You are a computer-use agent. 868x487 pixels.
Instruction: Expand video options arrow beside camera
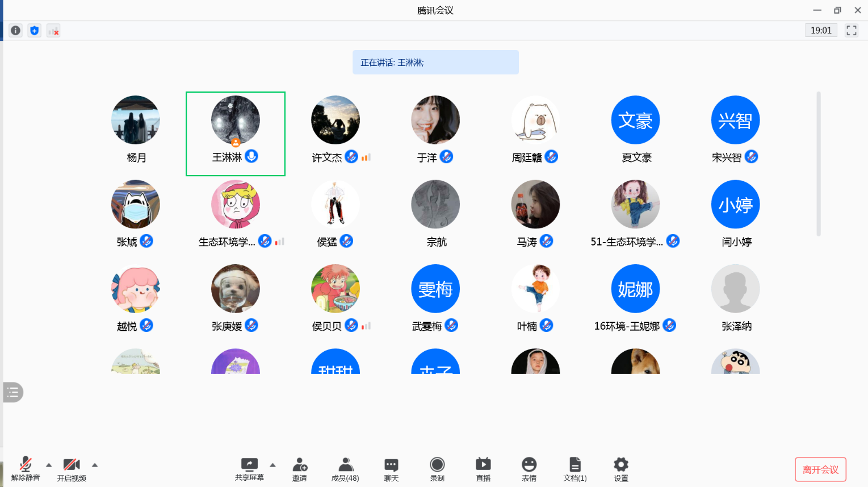(x=95, y=465)
